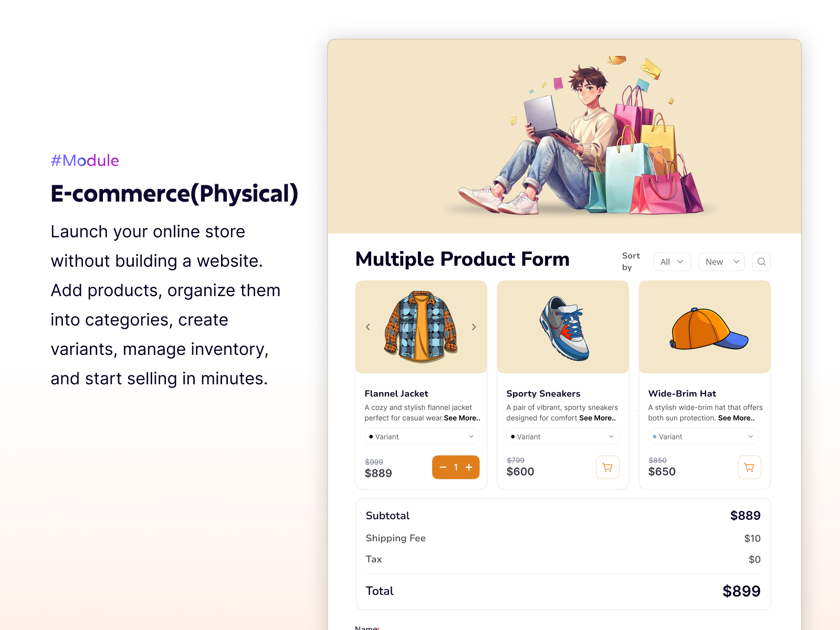The width and height of the screenshot is (840, 630).
Task: Click the search magnifier icon
Action: tap(761, 261)
